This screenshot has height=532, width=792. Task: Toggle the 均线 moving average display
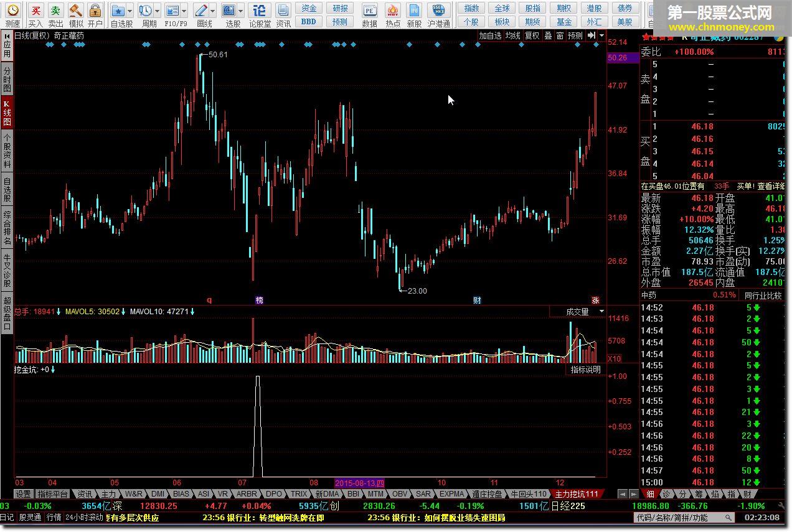[x=512, y=35]
